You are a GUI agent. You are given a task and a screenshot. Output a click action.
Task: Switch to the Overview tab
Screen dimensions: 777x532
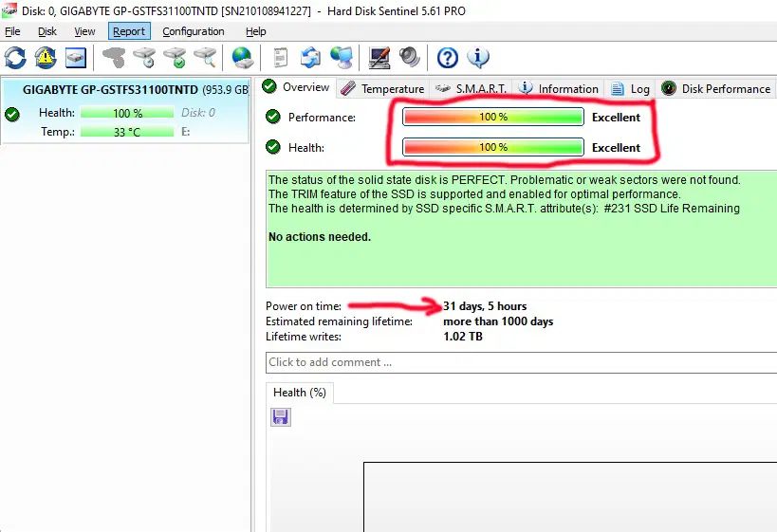click(x=296, y=87)
